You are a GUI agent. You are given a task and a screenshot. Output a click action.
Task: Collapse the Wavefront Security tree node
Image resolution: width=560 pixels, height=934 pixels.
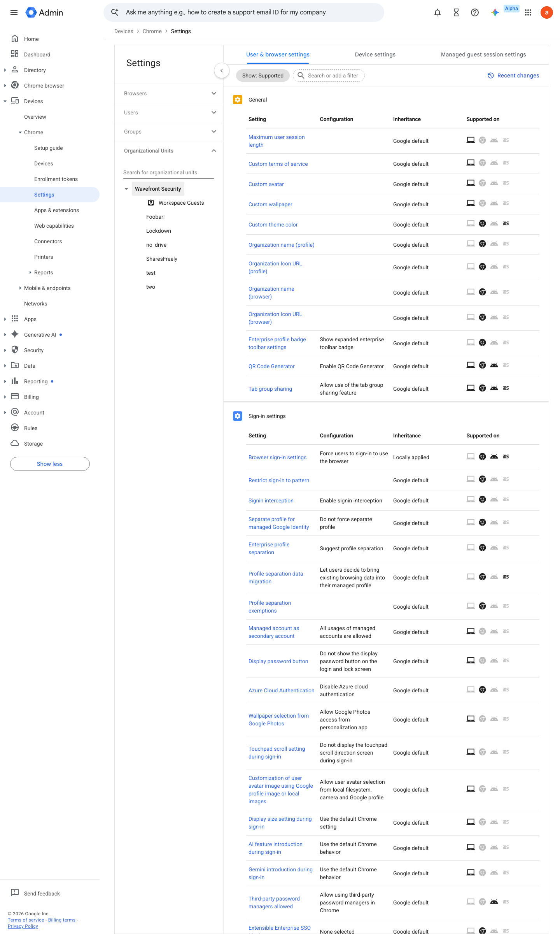(x=126, y=189)
